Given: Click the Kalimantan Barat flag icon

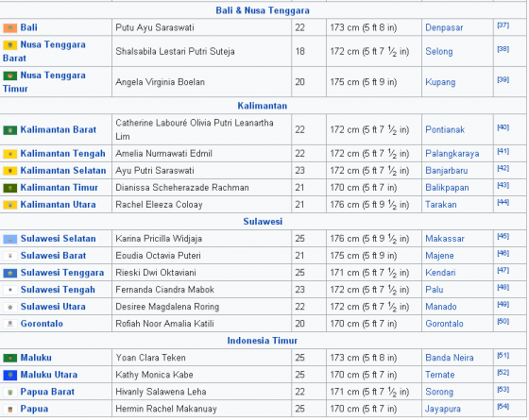Looking at the screenshot, I should [x=10, y=130].
